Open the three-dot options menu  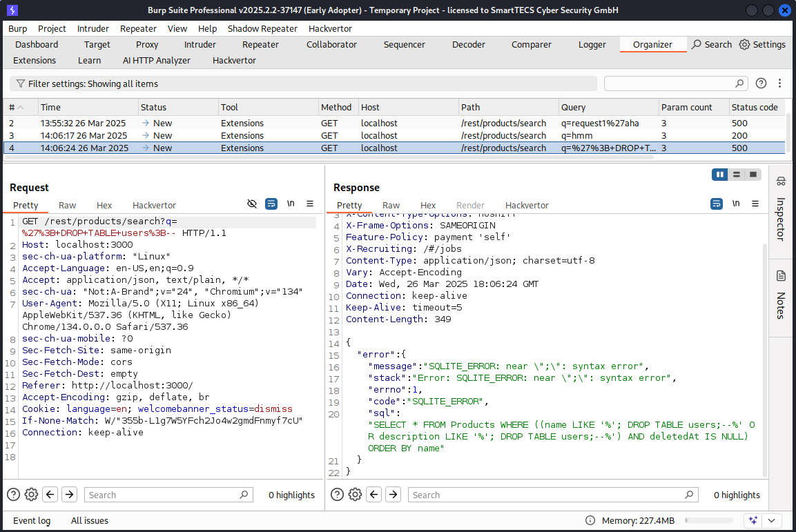(x=779, y=83)
